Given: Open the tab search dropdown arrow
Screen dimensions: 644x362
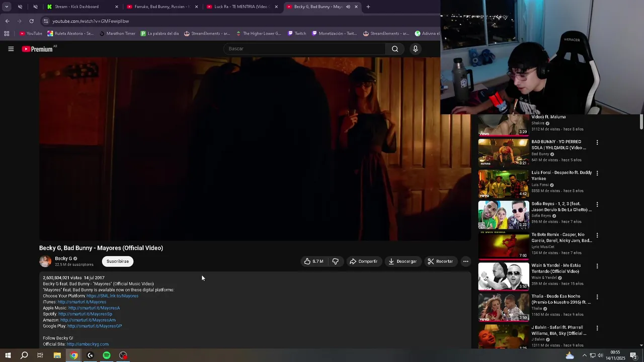Looking at the screenshot, I should point(7,7).
